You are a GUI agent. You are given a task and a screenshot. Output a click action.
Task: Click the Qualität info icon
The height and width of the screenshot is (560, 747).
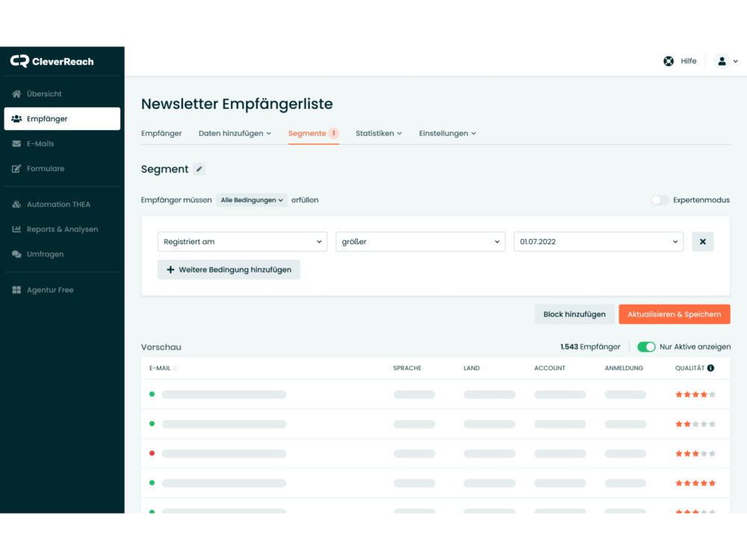point(710,368)
